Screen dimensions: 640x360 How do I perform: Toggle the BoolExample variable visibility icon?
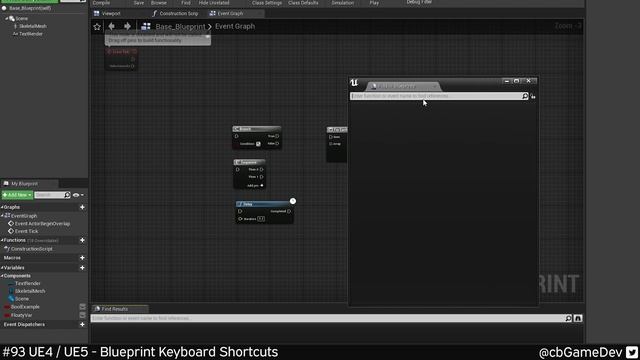pos(82,307)
